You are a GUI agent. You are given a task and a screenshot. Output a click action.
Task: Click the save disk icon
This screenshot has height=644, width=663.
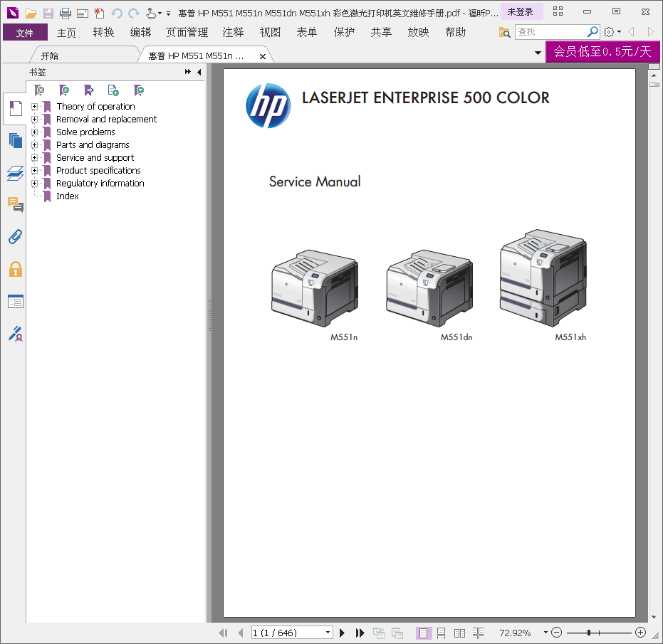click(48, 13)
